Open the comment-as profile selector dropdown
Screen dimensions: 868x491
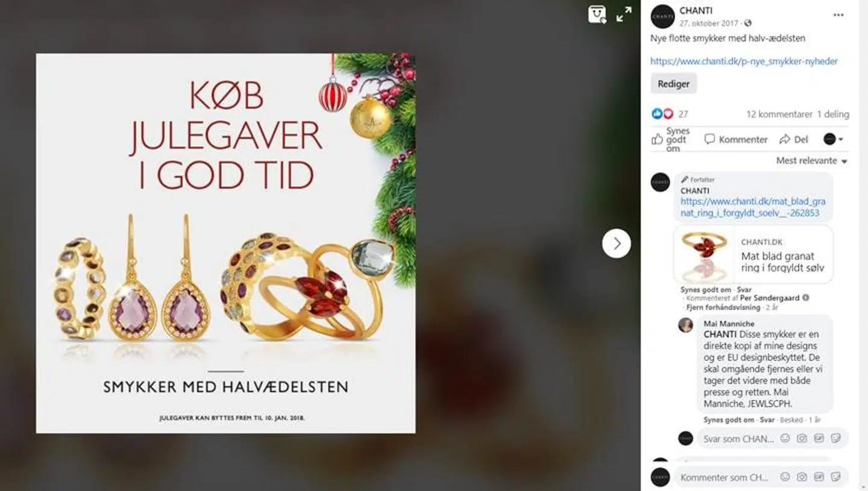pos(833,139)
